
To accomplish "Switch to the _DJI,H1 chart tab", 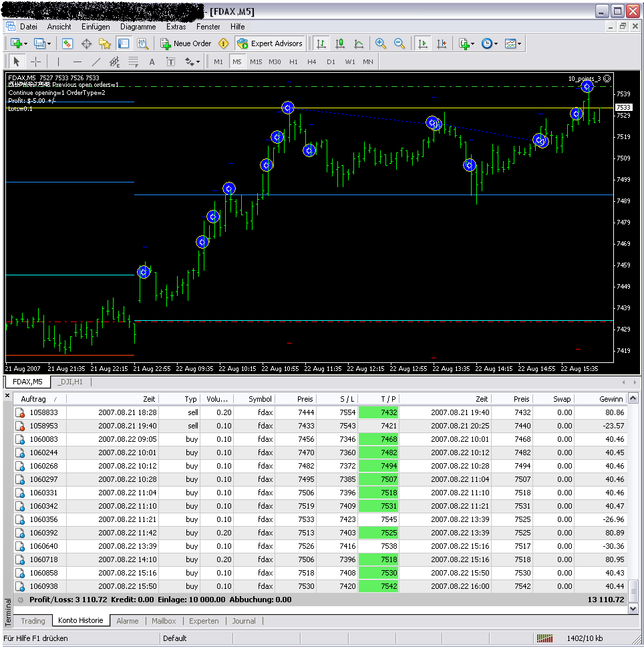I will pos(69,382).
